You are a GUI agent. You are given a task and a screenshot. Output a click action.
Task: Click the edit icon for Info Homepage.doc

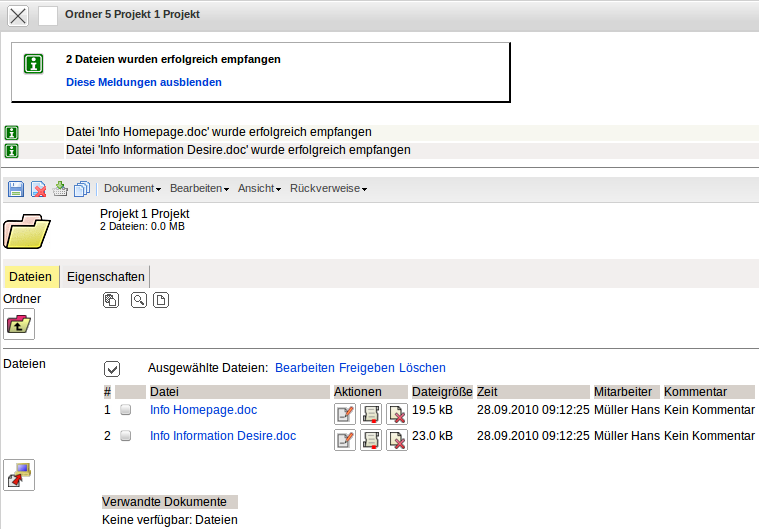[x=345, y=413]
